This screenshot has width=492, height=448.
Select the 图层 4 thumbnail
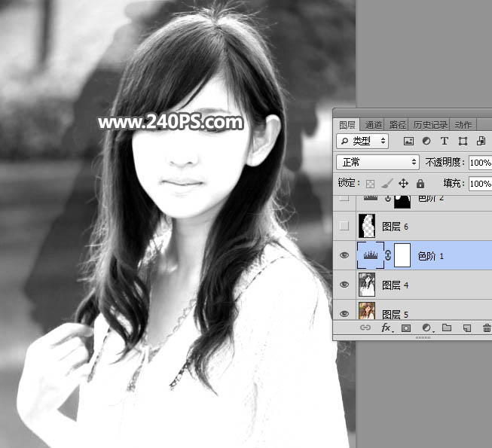tap(367, 285)
